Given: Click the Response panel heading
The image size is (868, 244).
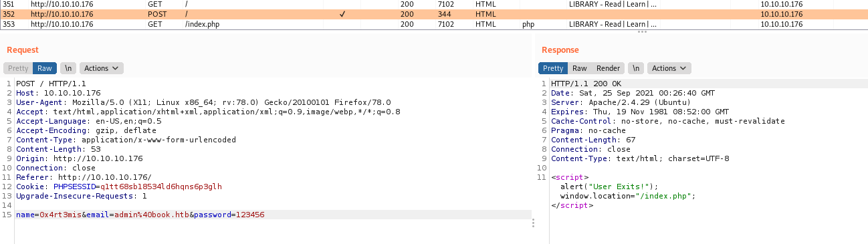Looking at the screenshot, I should [x=560, y=50].
